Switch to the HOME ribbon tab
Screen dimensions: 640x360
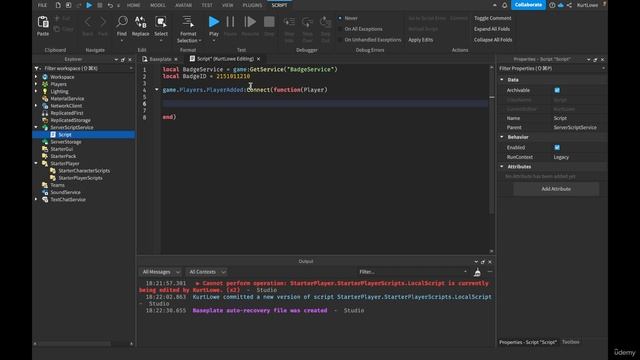pos(133,5)
